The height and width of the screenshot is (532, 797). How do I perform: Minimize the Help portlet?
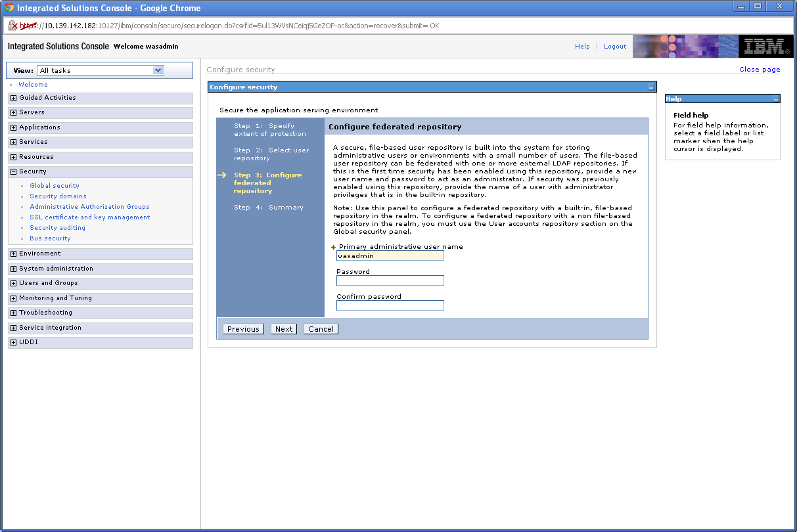(x=775, y=99)
